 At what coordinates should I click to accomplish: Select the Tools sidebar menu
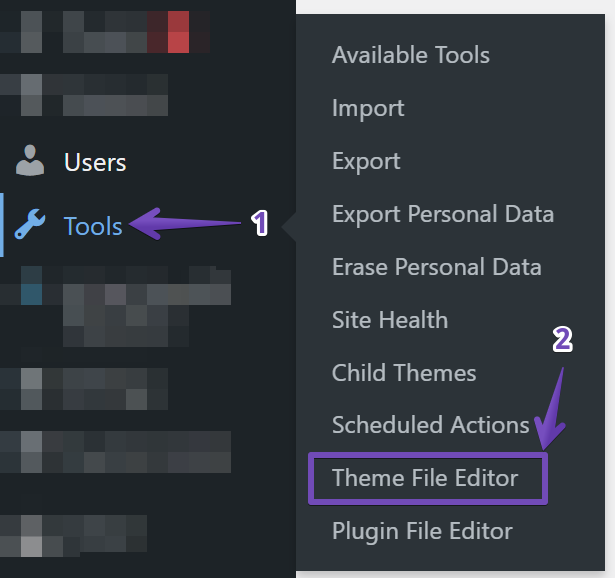pyautogui.click(x=93, y=226)
